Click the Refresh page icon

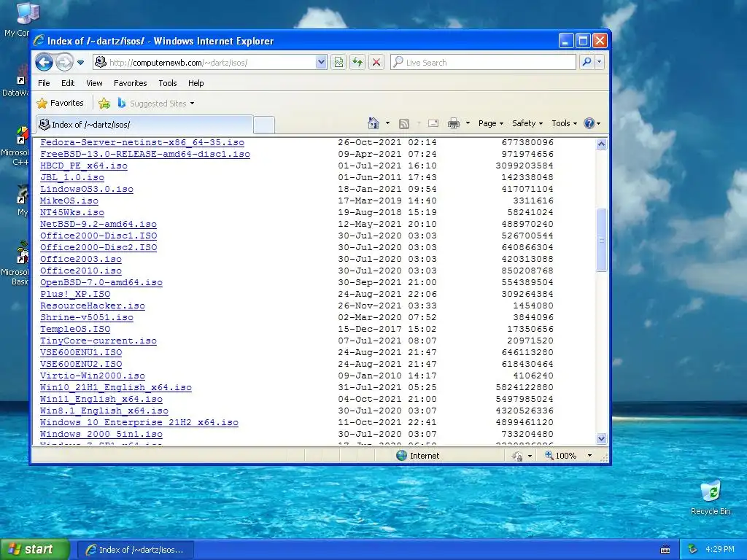click(357, 63)
